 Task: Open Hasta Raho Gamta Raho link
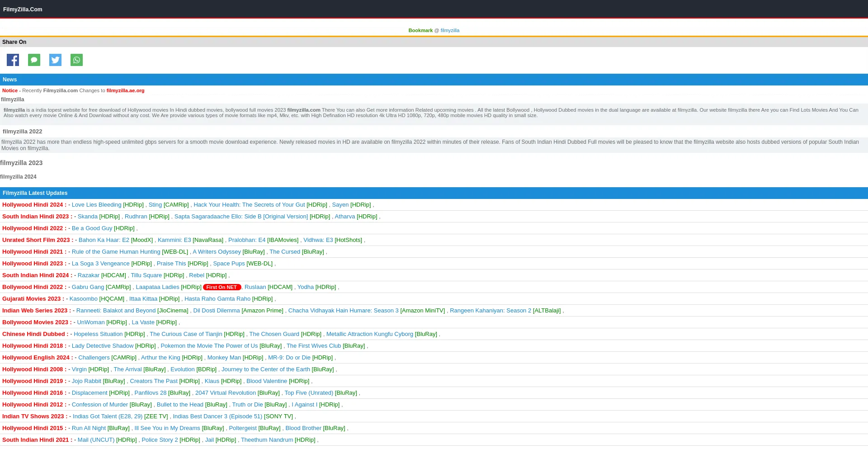(x=217, y=299)
